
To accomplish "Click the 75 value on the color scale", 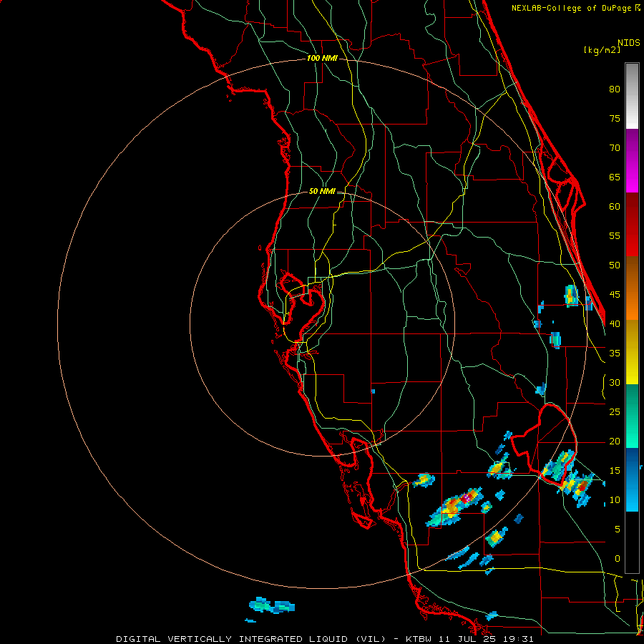I will point(615,118).
